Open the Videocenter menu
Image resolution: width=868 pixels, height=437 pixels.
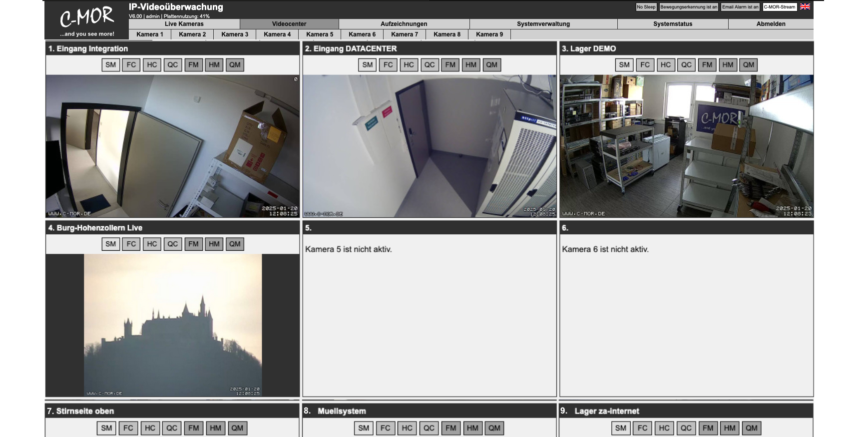click(289, 24)
